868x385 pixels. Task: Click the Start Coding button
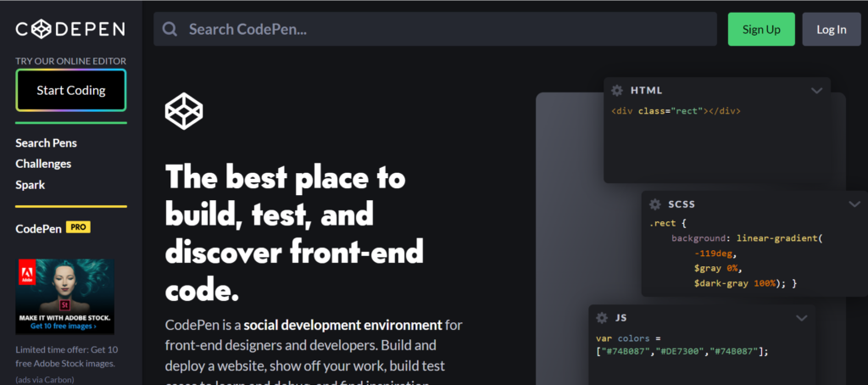click(x=71, y=90)
